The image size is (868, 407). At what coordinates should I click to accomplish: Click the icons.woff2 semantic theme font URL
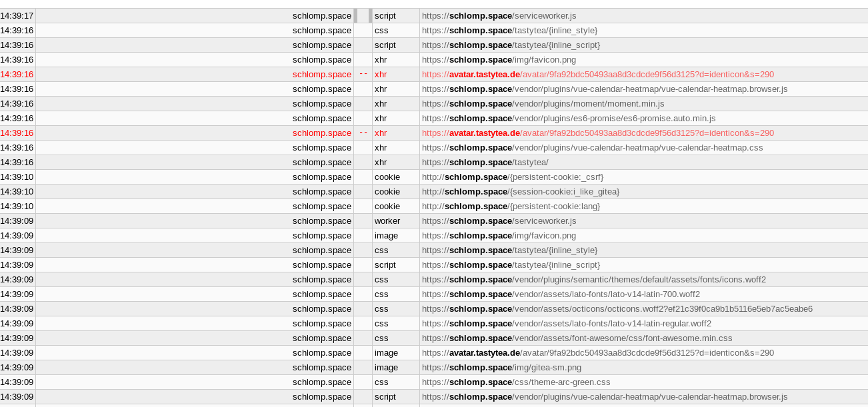pyautogui.click(x=593, y=279)
